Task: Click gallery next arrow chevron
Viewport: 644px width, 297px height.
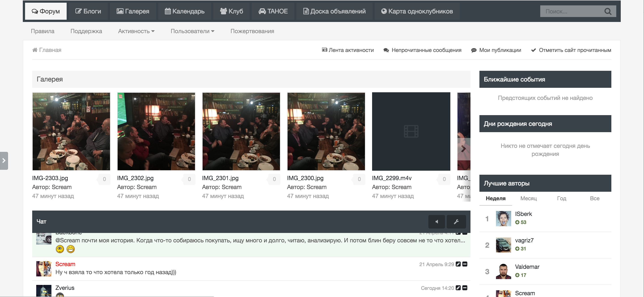Action: pyautogui.click(x=464, y=149)
